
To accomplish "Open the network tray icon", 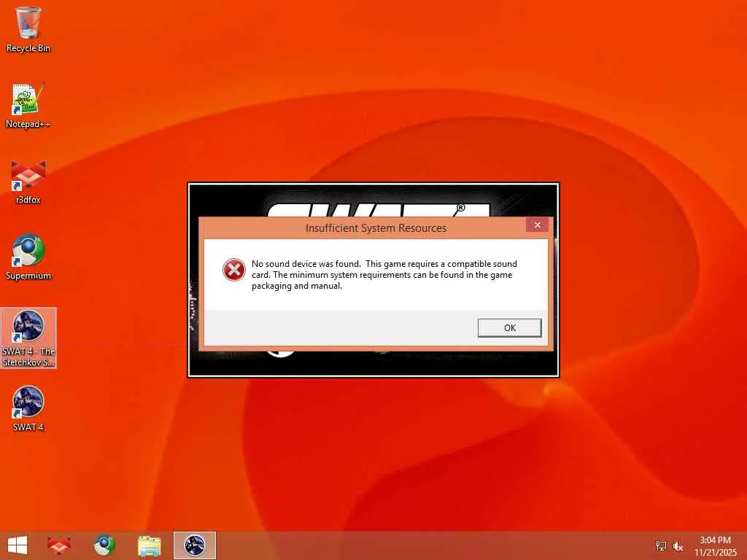I will pos(660,545).
